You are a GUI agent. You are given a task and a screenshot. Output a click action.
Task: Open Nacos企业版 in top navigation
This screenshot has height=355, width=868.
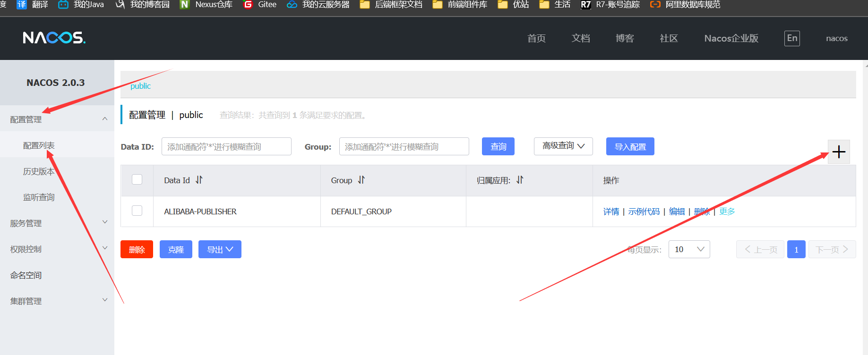pyautogui.click(x=731, y=38)
